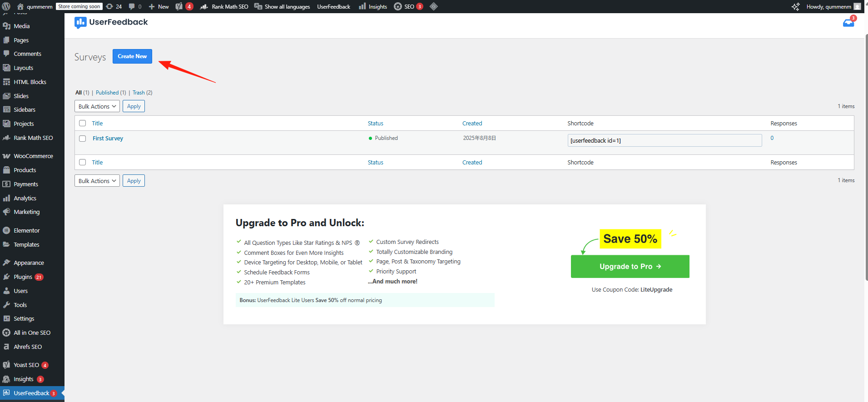Click the Yoast icon in admin bar
This screenshot has height=402, width=868.
[x=179, y=6]
